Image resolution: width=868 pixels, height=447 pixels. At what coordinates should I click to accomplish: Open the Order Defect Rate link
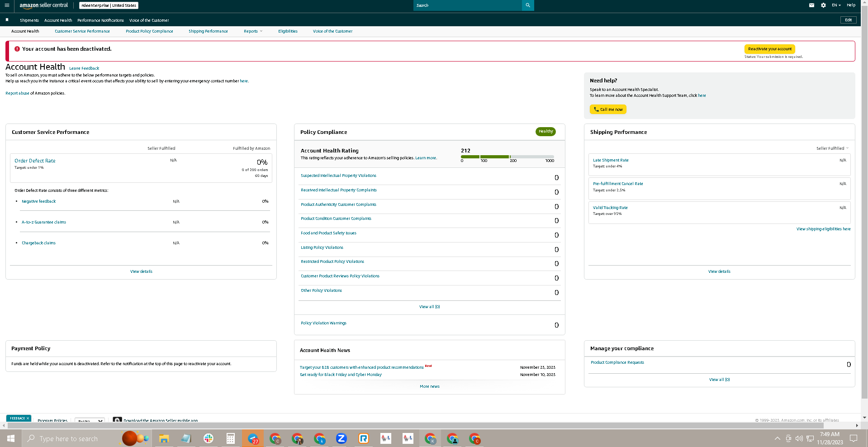[35, 161]
